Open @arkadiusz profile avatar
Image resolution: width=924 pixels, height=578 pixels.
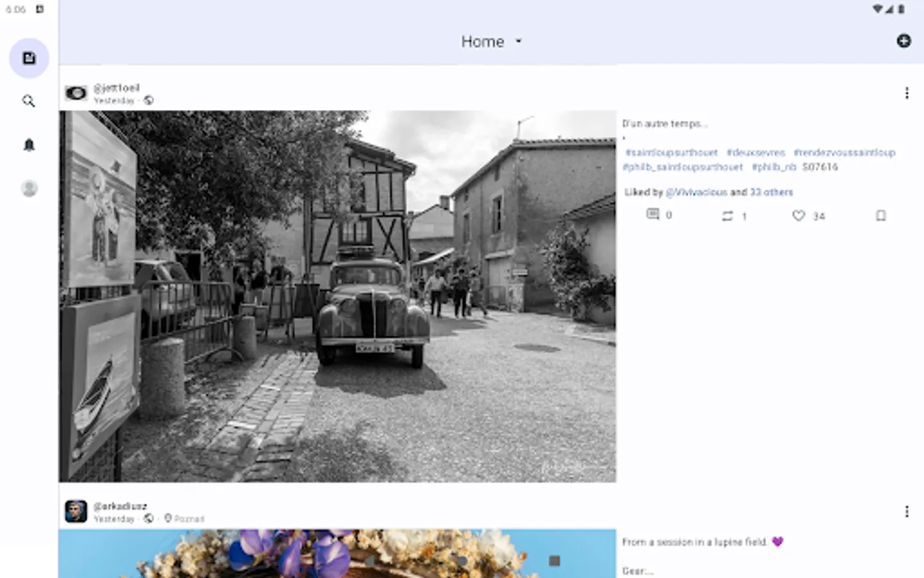pos(76,512)
